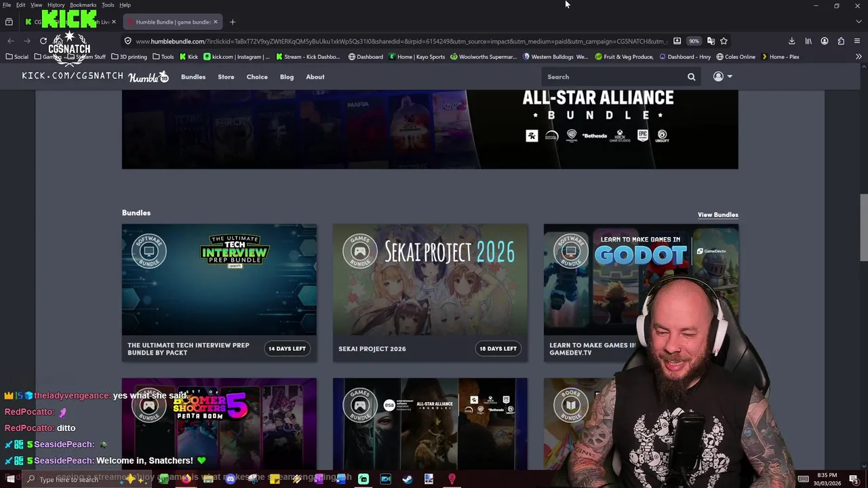Screen dimensions: 868x488
Task: Open Woolworths Supermarket bookmark
Action: pyautogui.click(x=483, y=57)
